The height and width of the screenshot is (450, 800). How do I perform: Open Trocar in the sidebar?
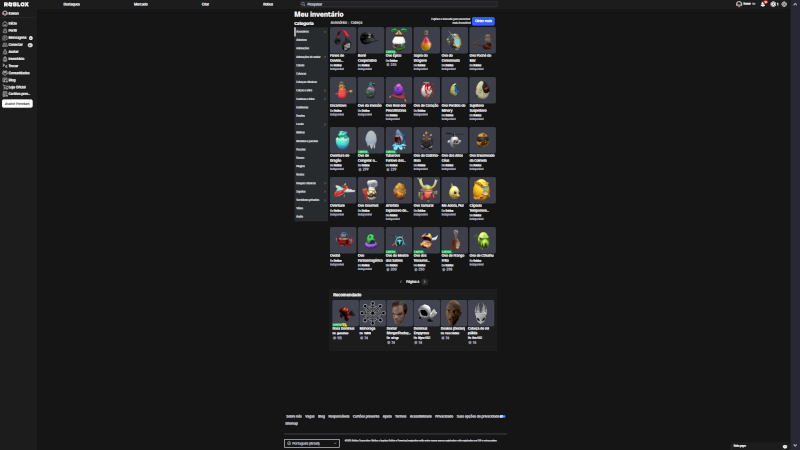[11, 66]
